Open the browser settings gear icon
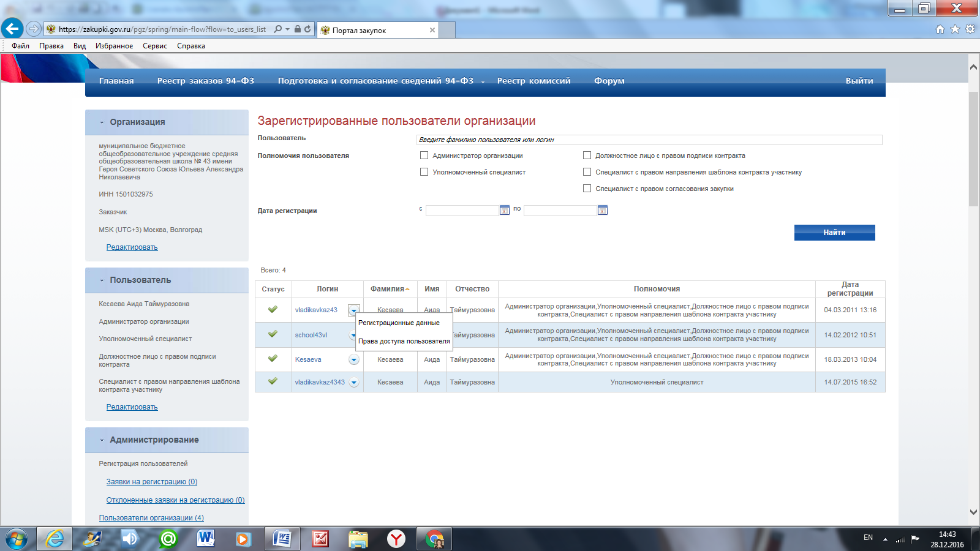This screenshot has width=980, height=551. point(970,29)
